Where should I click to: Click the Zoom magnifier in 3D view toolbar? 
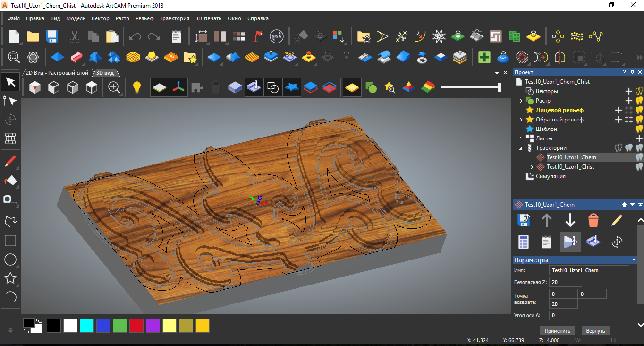click(x=114, y=87)
